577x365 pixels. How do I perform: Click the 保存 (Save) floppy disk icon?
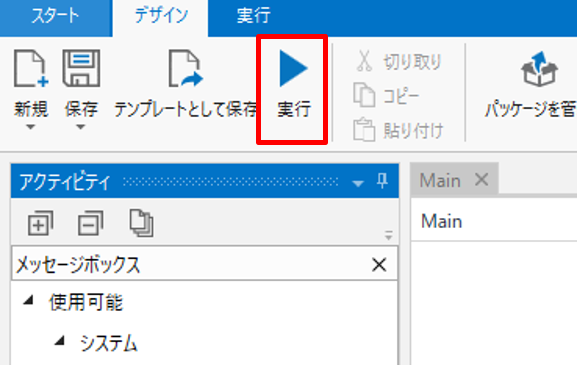pyautogui.click(x=81, y=69)
